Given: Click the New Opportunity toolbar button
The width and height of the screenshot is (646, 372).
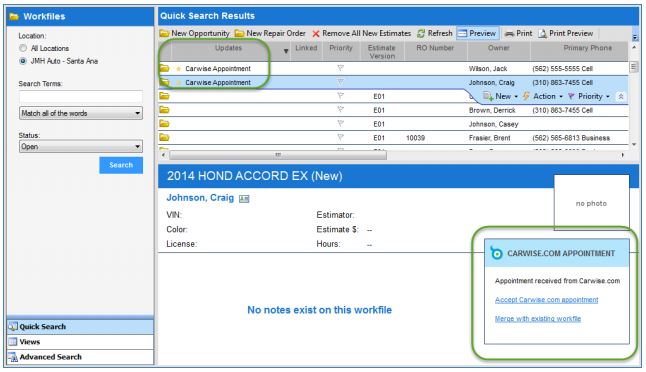Looking at the screenshot, I should (x=194, y=33).
